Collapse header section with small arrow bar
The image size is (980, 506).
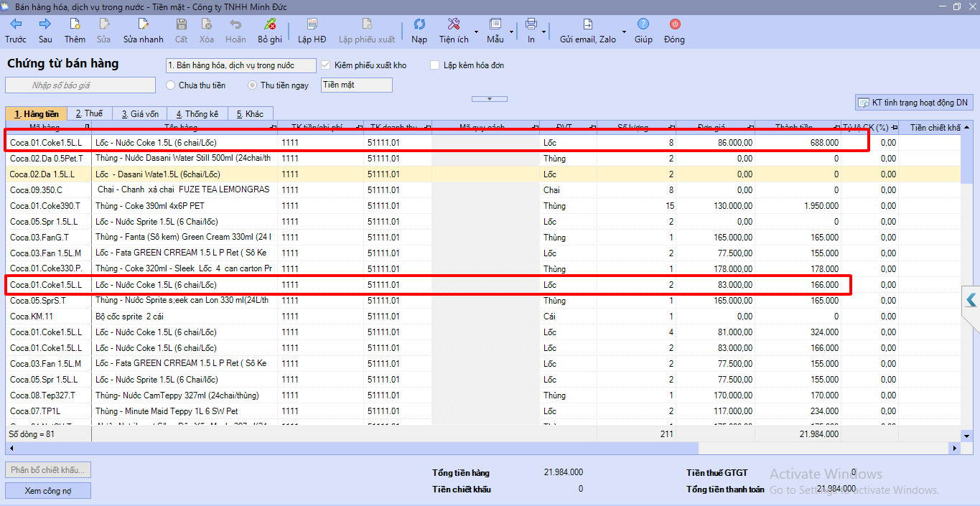(x=490, y=98)
